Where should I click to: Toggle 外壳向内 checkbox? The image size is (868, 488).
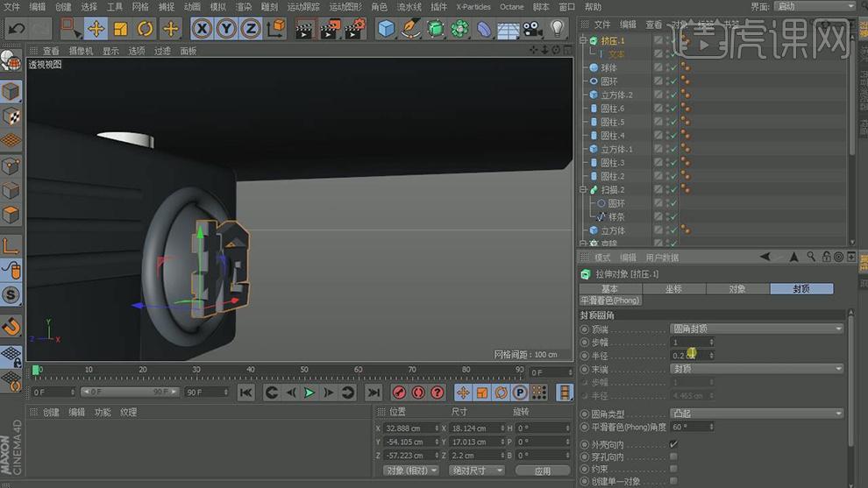pos(673,443)
